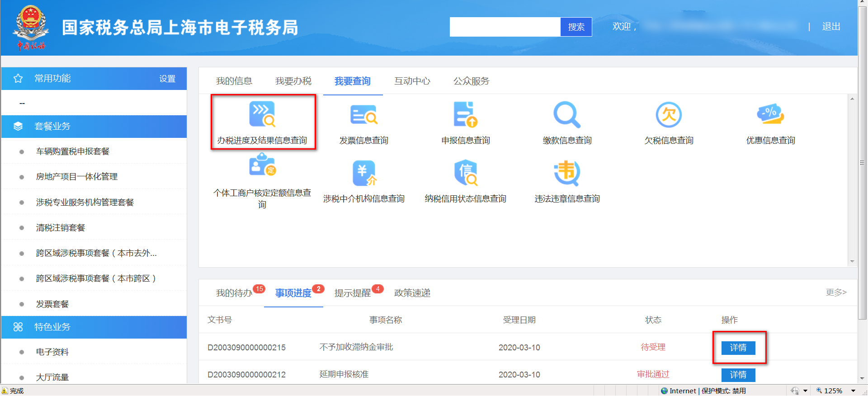Image resolution: width=868 pixels, height=396 pixels.
Task: Open the 公众服务 tab
Action: (472, 81)
